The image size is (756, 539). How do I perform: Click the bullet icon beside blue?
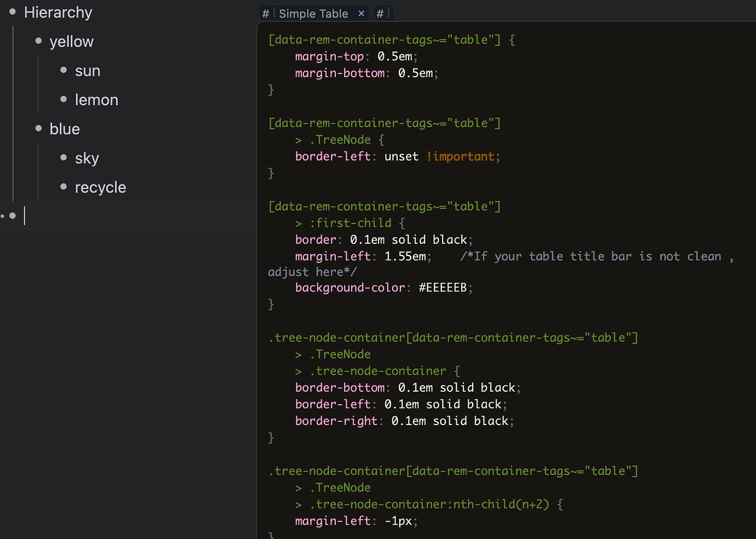tap(38, 128)
